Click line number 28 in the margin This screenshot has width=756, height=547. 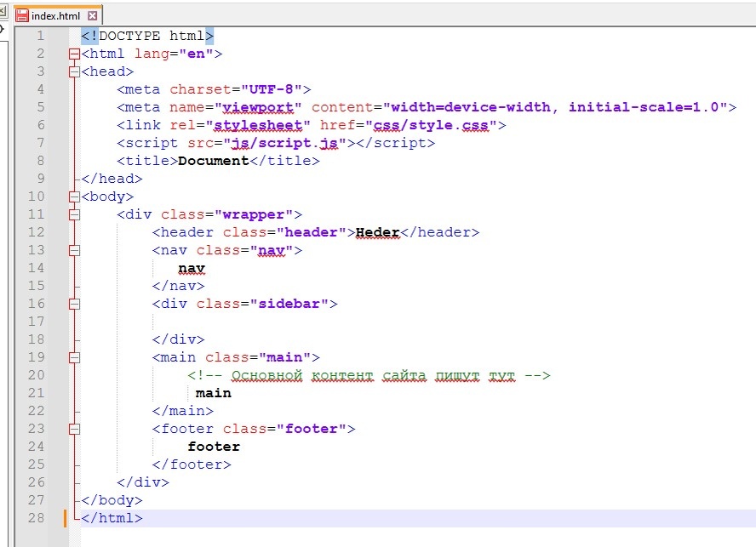36,518
